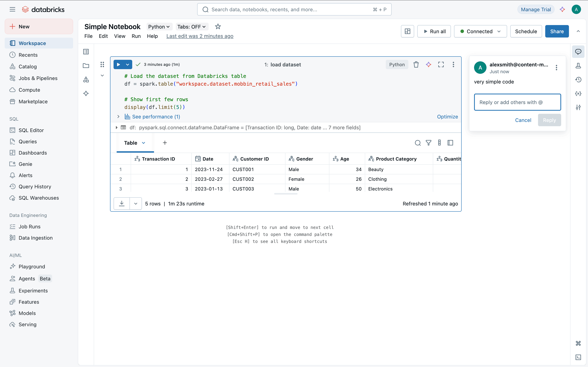Click the filter icon above results table
Viewport: 588px width, 367px height.
pos(428,143)
